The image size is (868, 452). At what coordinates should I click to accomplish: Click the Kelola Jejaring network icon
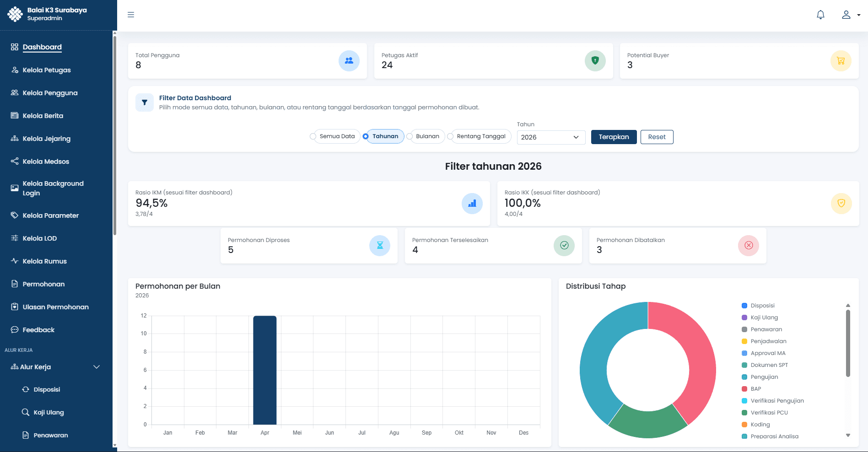(x=15, y=138)
